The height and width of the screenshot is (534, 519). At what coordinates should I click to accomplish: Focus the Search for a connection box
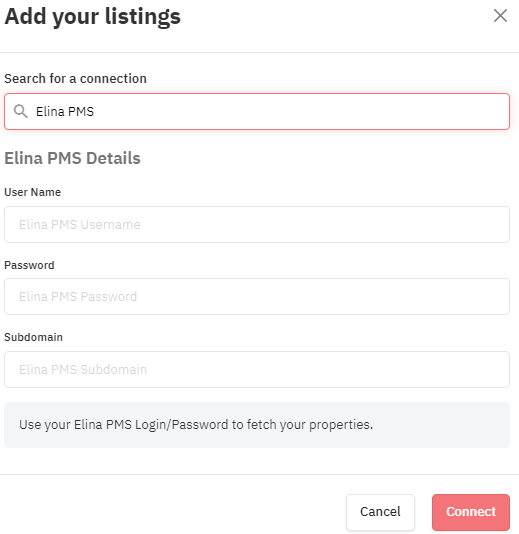(x=257, y=111)
